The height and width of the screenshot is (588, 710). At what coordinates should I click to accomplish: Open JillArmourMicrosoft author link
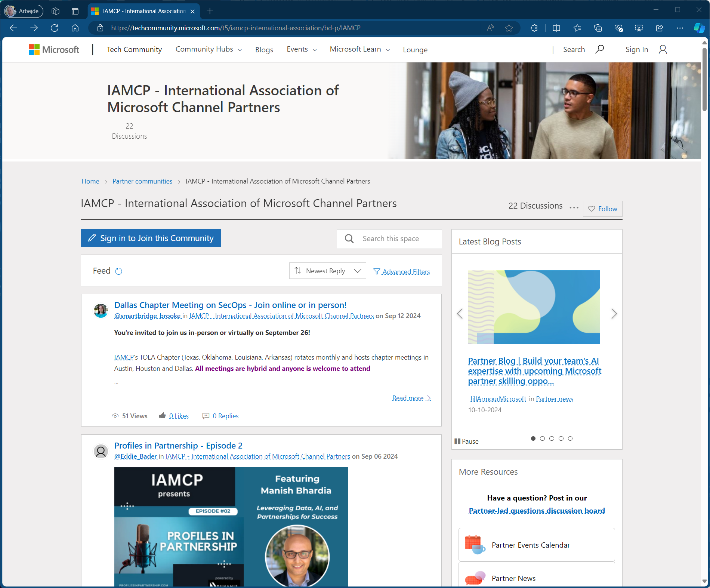(498, 399)
